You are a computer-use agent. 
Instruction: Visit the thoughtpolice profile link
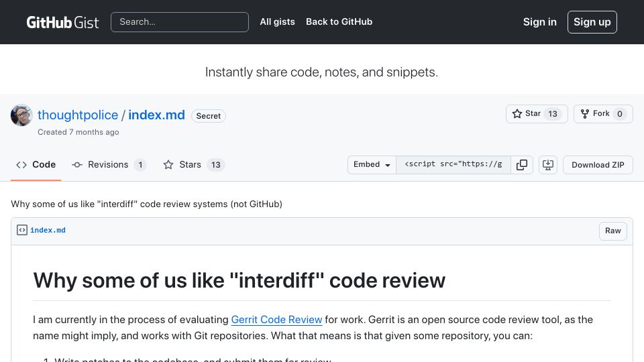(x=78, y=115)
